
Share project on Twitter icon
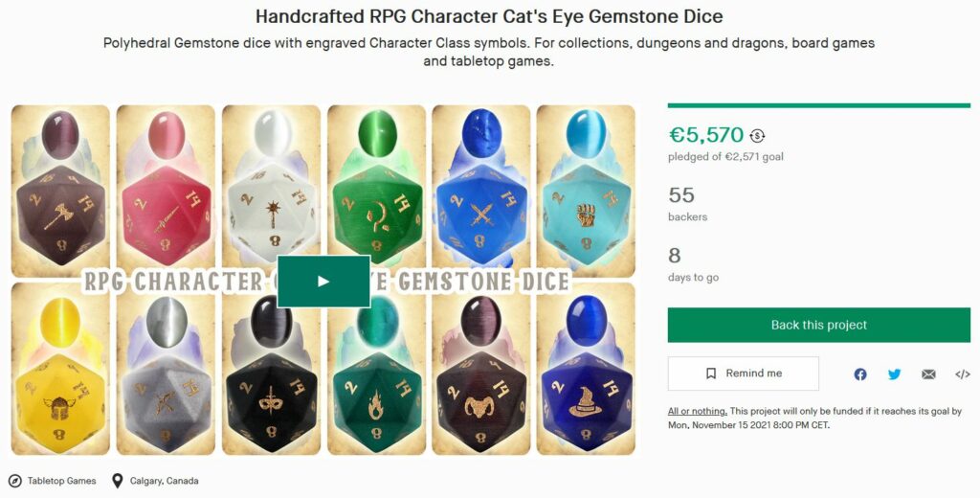tap(895, 374)
